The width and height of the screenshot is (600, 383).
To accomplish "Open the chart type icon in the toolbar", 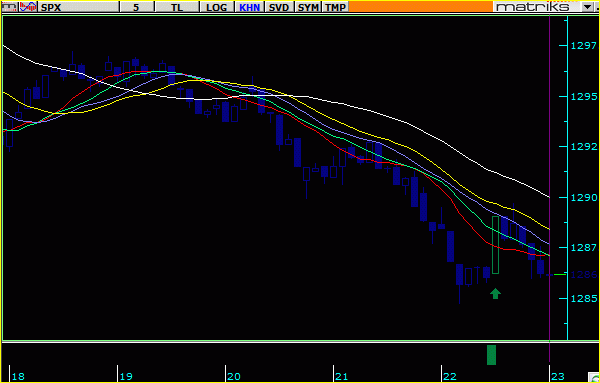I will (9, 7).
